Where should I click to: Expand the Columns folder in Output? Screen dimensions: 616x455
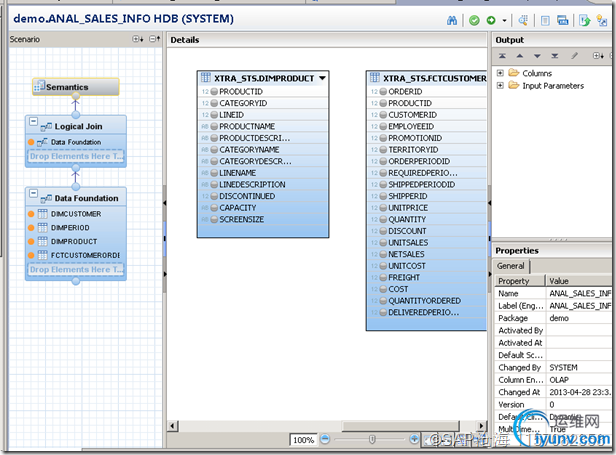pos(500,73)
